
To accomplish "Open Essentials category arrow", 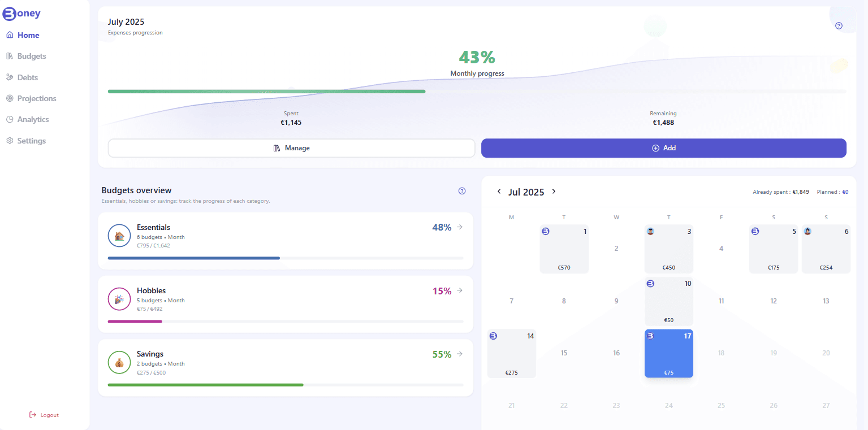I will (460, 227).
